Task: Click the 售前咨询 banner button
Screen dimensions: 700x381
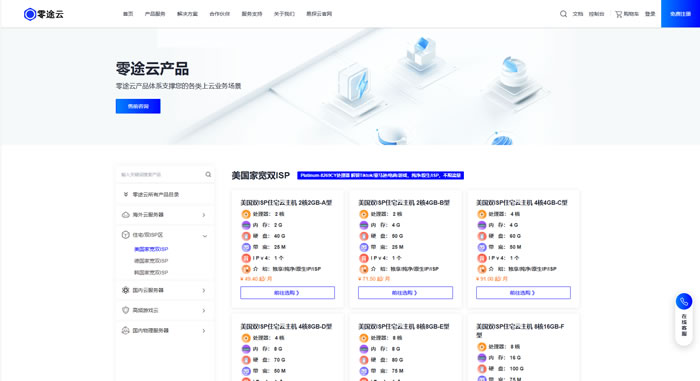Action: pyautogui.click(x=138, y=106)
